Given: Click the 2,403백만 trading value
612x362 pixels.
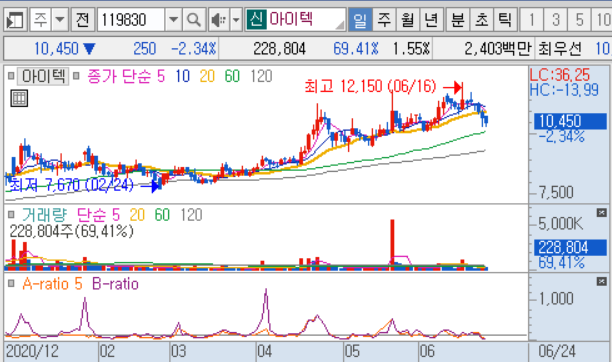Looking at the screenshot, I should (498, 49).
